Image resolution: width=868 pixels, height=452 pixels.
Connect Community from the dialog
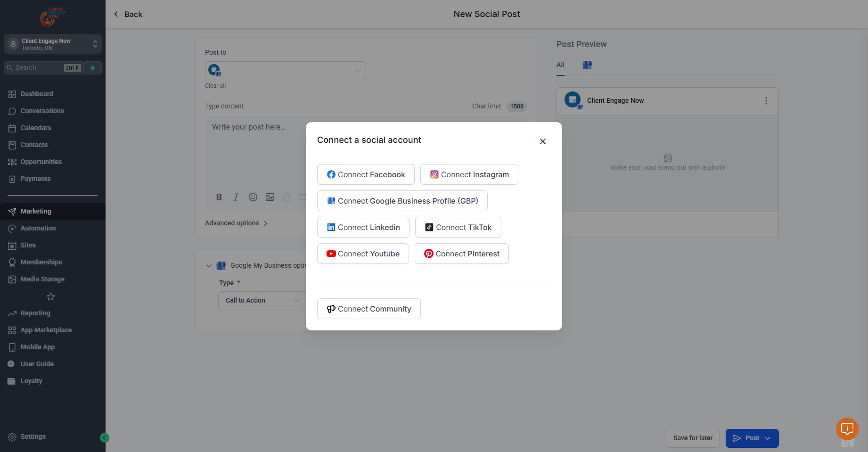(x=369, y=309)
